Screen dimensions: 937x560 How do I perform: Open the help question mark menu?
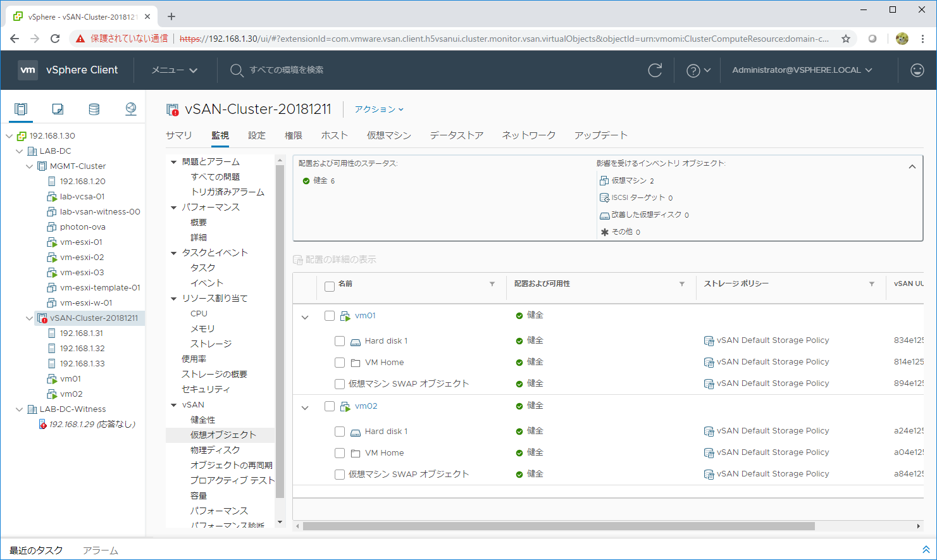pos(698,70)
